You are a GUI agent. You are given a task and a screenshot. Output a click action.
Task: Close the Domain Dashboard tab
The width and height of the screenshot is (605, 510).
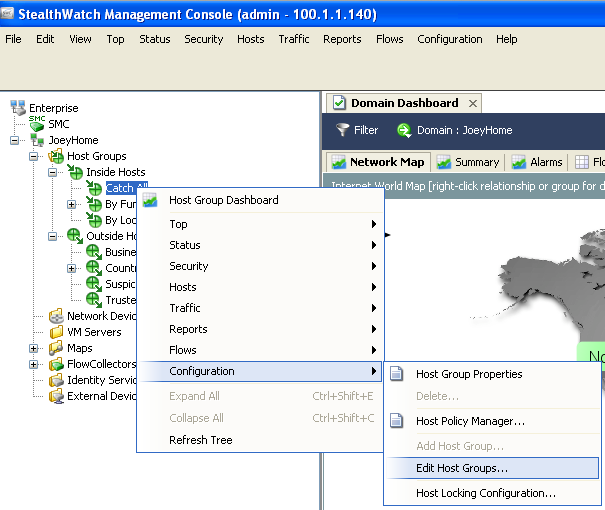[x=473, y=103]
